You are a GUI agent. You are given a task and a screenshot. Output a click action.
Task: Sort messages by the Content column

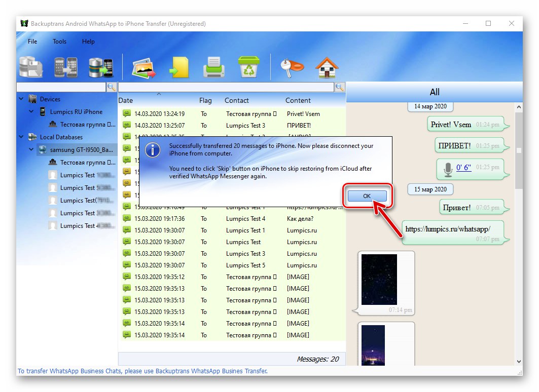(298, 101)
